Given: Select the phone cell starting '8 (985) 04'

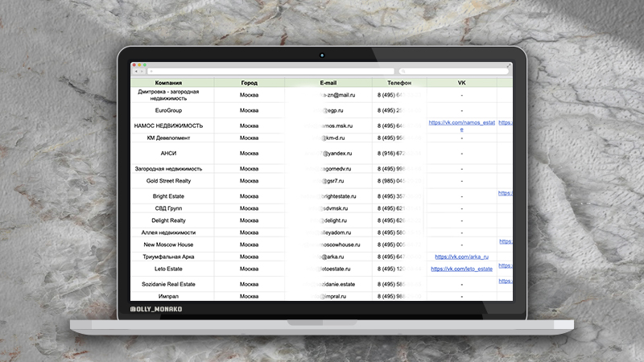Looking at the screenshot, I should [399, 181].
